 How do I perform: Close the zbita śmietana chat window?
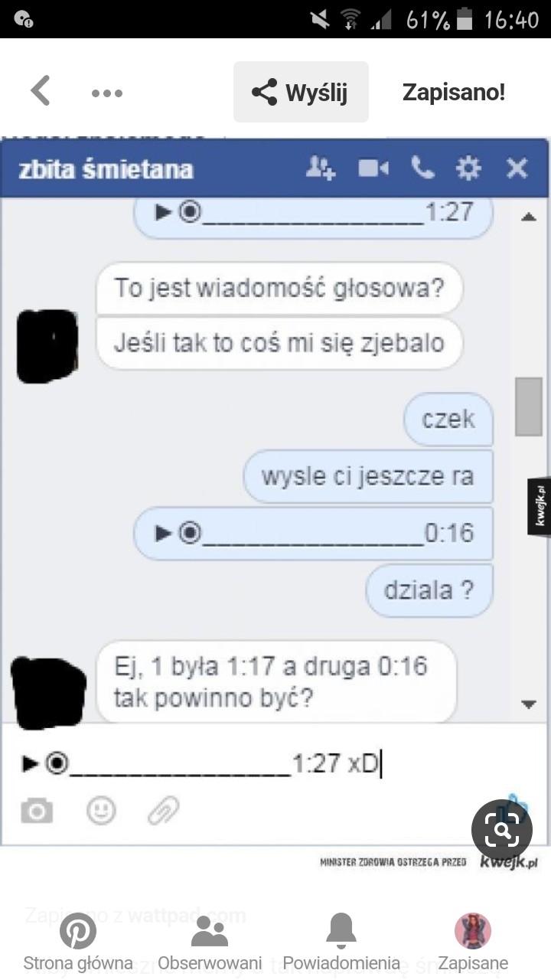click(x=517, y=168)
